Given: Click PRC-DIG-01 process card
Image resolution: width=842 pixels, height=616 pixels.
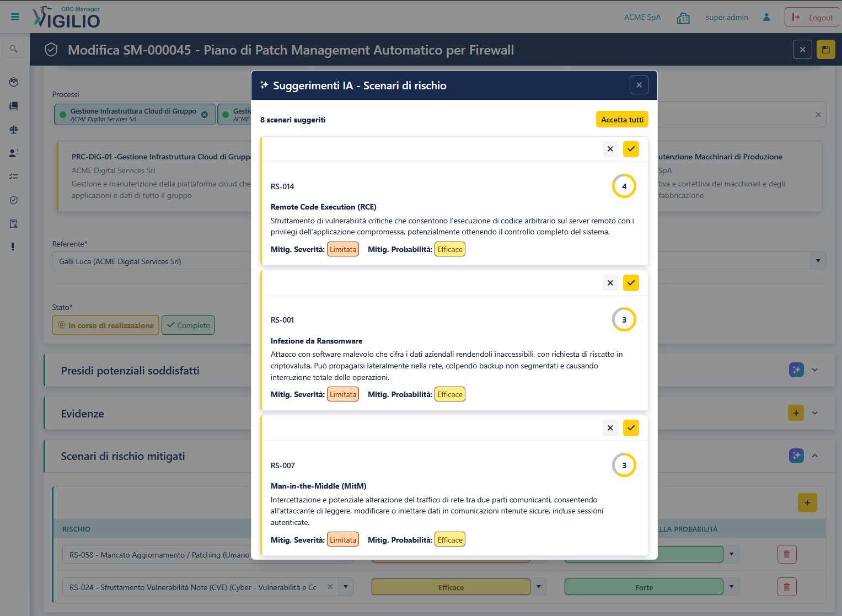Looking at the screenshot, I should pos(154,176).
